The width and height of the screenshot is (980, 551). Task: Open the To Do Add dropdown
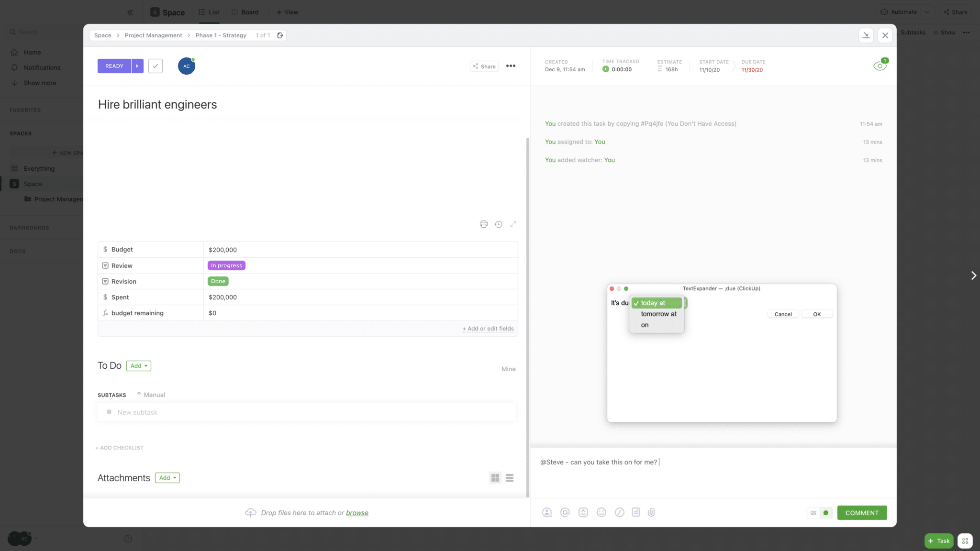point(139,366)
